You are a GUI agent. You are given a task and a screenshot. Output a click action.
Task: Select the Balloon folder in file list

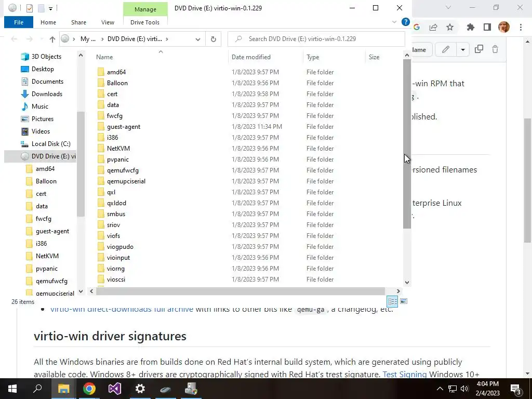pos(117,83)
